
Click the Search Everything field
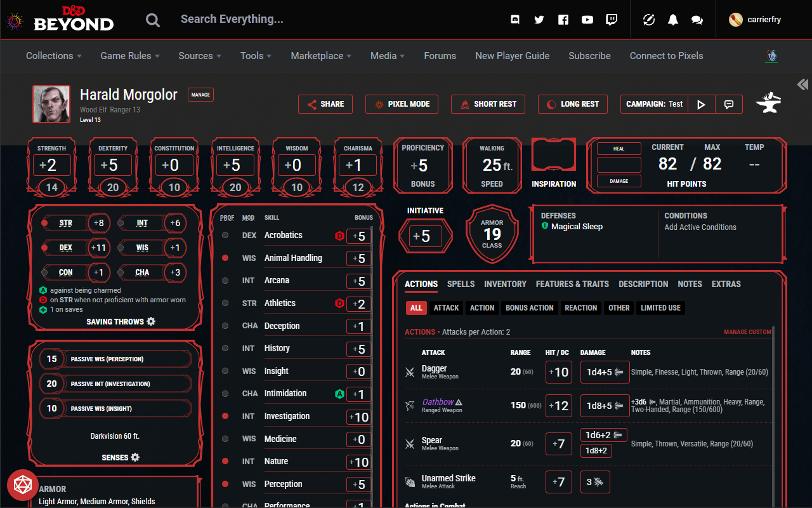click(x=317, y=19)
